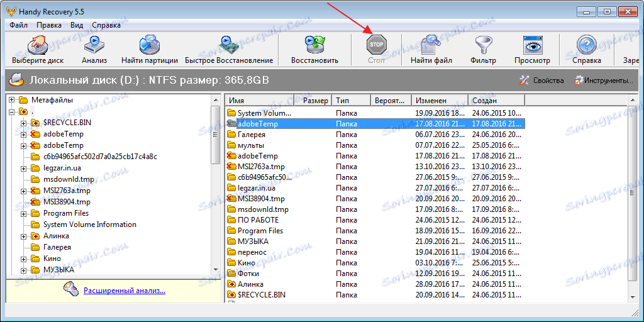
Task: Expand the МУЗЫКА tree node
Action: tap(23, 270)
